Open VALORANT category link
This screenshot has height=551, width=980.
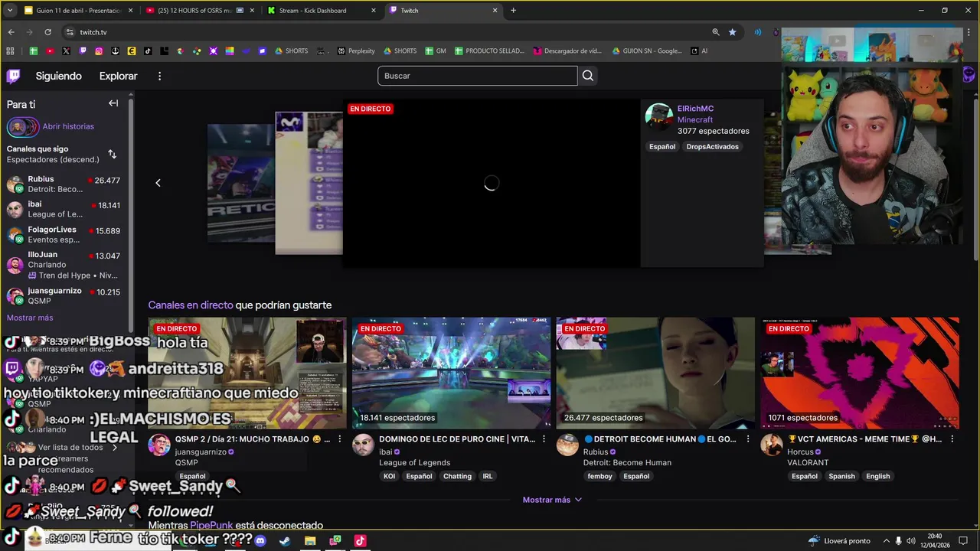808,463
